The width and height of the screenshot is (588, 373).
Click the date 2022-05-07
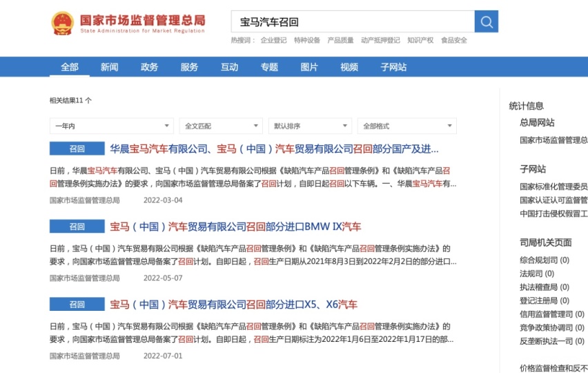(163, 278)
